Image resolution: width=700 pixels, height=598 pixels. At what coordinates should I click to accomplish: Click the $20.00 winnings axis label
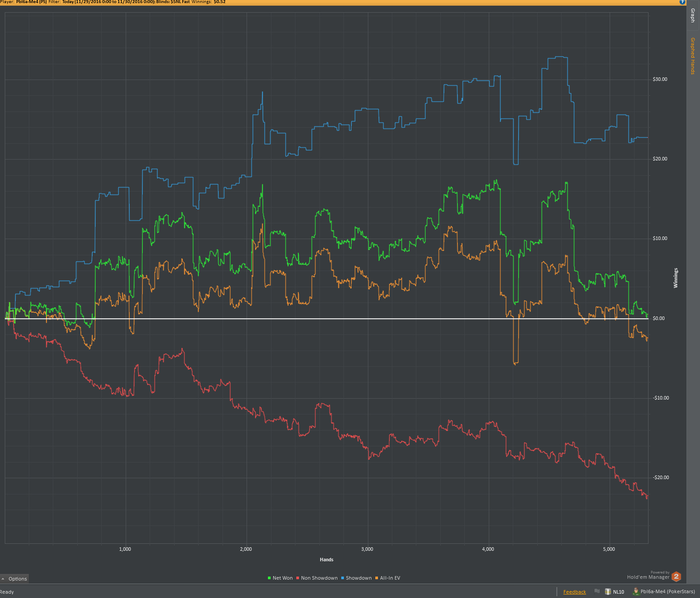pyautogui.click(x=660, y=159)
